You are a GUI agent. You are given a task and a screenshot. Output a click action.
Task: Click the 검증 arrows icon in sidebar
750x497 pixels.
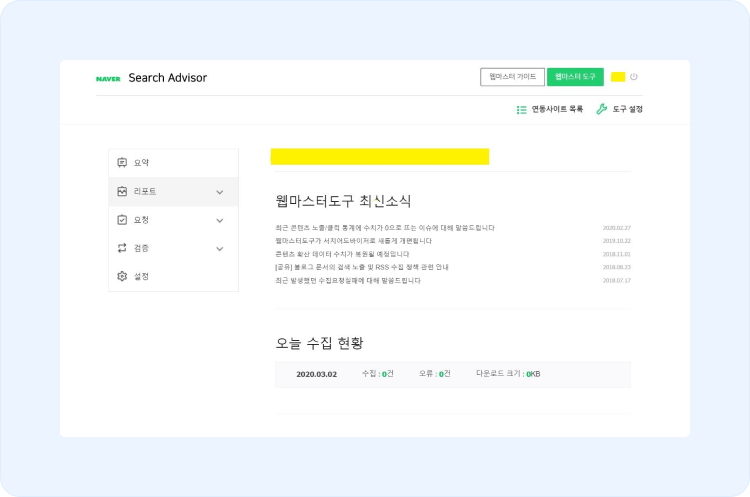pos(122,248)
